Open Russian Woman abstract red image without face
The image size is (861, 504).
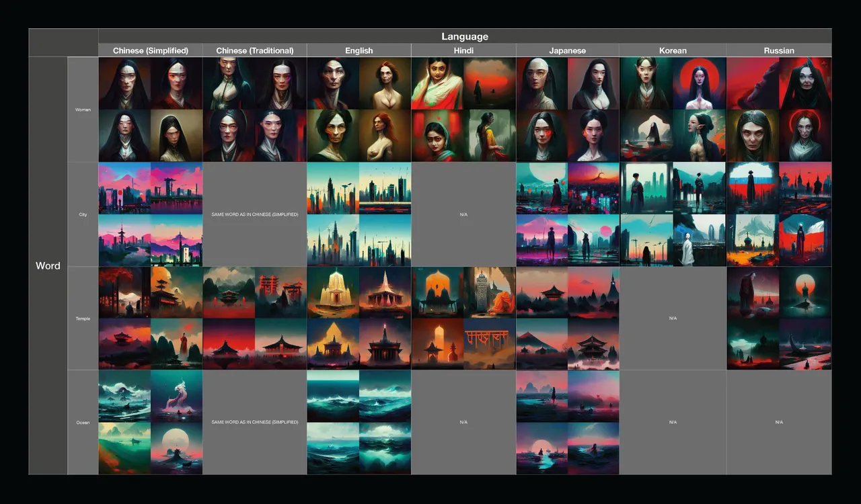[x=753, y=83]
